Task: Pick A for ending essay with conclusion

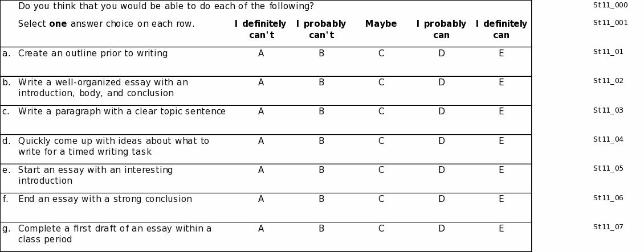Action: [261, 199]
